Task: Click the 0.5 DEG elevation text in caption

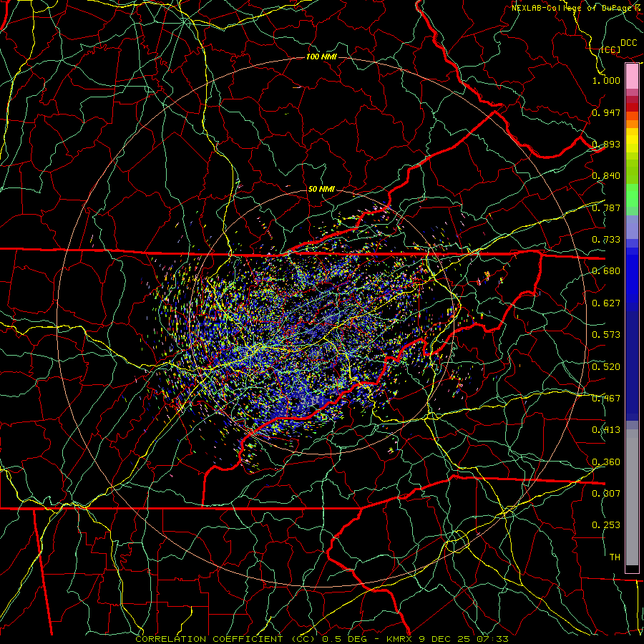Action: [x=344, y=639]
